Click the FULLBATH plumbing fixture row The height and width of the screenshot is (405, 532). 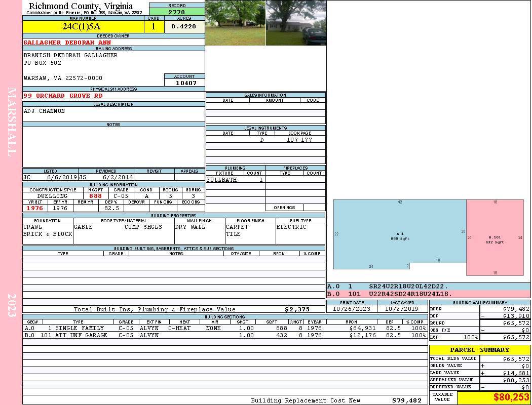coord(235,180)
